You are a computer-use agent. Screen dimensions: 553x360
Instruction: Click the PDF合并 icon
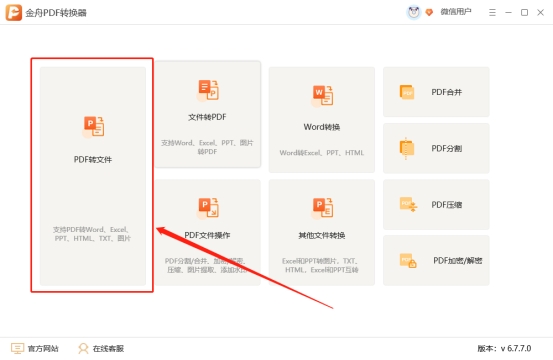tap(407, 92)
